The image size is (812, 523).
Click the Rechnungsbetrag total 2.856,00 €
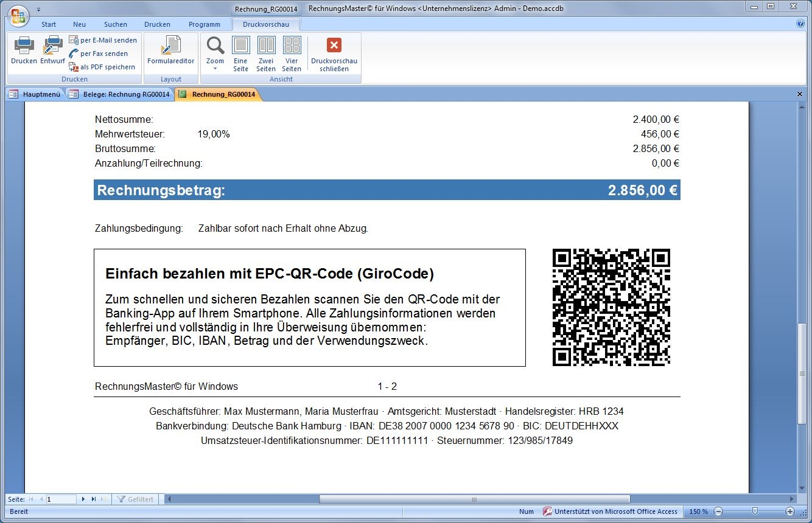click(643, 190)
